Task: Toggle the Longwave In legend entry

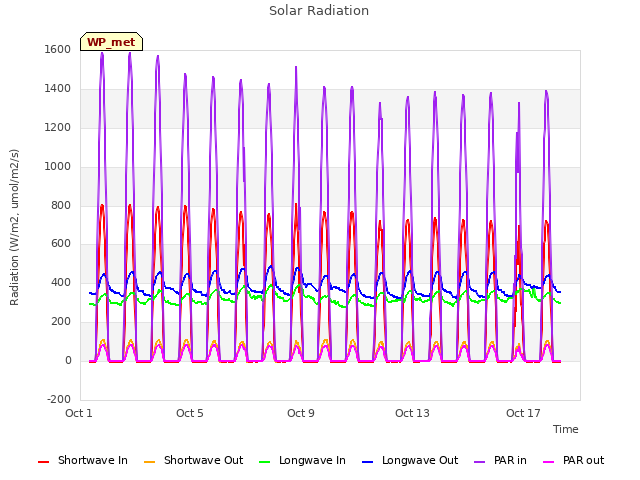Action: 302,460
